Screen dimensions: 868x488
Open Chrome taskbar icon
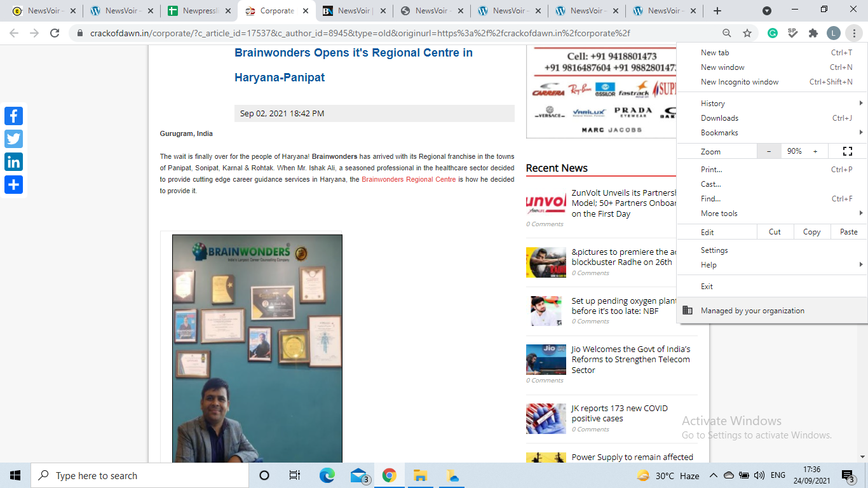click(x=390, y=475)
